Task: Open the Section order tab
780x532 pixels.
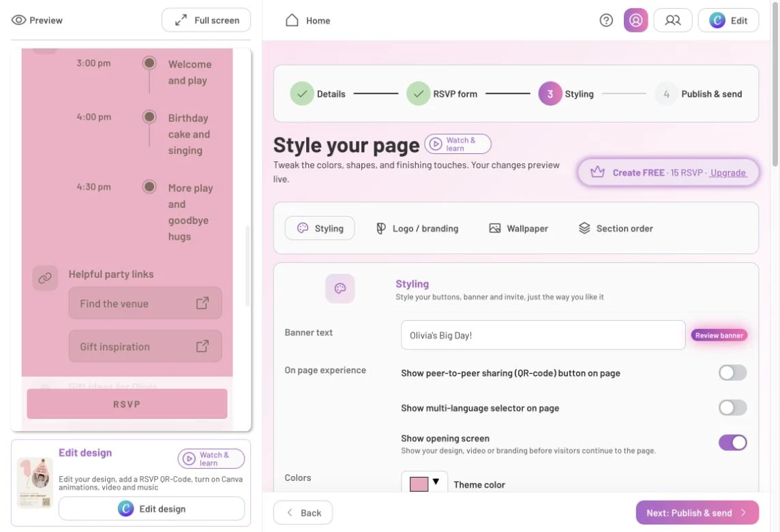Action: coord(616,228)
